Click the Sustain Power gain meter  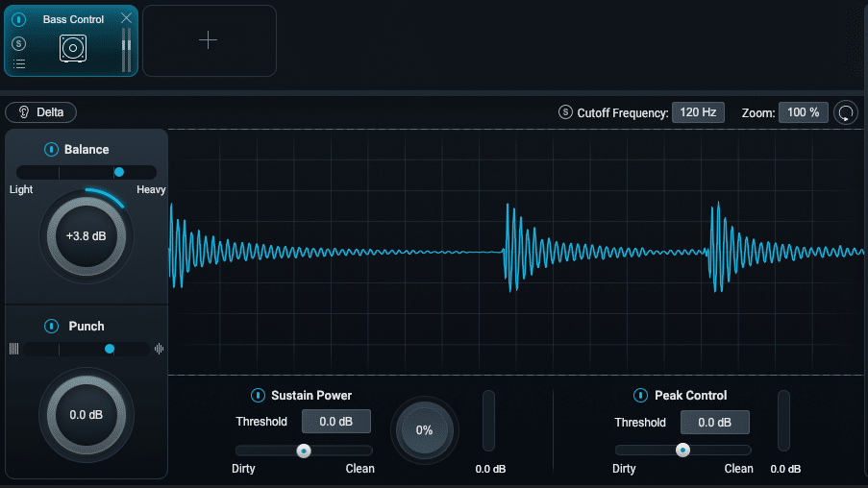pos(488,421)
